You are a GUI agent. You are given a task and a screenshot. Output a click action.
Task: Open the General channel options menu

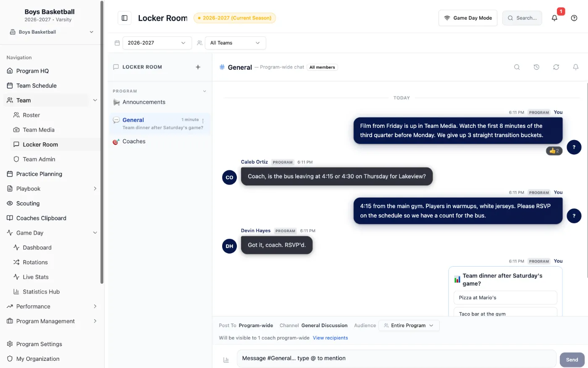pos(203,121)
